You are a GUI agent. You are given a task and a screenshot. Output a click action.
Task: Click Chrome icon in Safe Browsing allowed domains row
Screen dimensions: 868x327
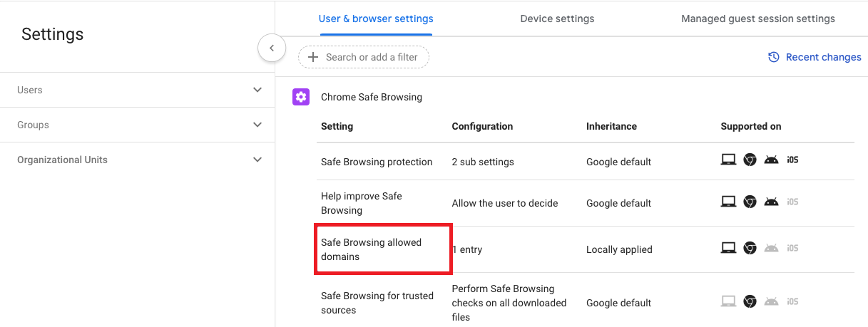750,248
